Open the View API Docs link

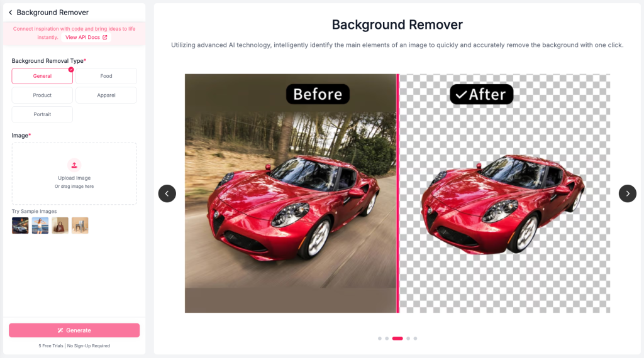(x=86, y=38)
